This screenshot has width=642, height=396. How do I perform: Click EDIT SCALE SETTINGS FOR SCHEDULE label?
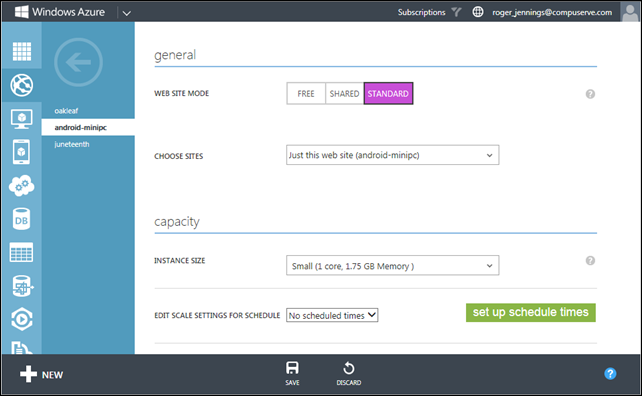click(x=217, y=315)
